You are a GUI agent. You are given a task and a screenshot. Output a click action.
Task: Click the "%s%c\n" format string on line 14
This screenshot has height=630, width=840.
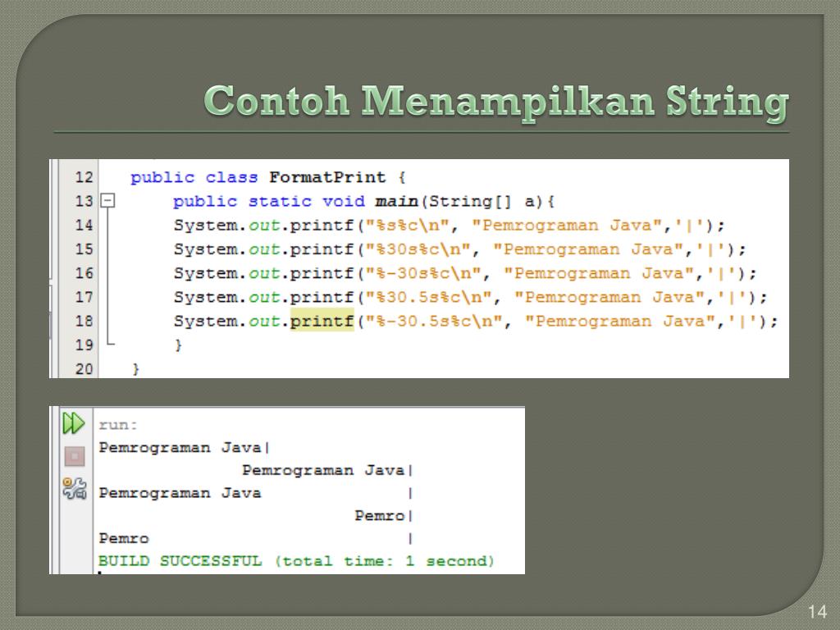click(407, 226)
